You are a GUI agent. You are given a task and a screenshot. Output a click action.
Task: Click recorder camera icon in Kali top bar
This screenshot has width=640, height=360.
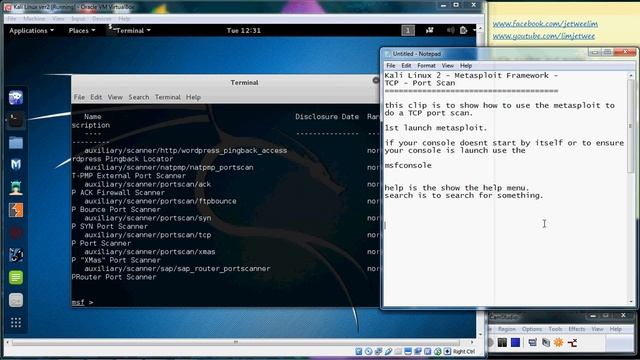[429, 30]
